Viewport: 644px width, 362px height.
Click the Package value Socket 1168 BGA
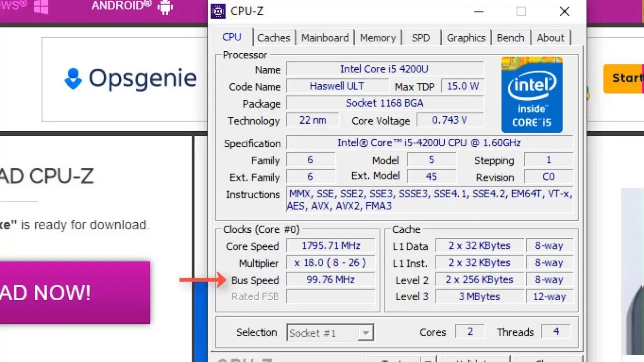tap(385, 103)
